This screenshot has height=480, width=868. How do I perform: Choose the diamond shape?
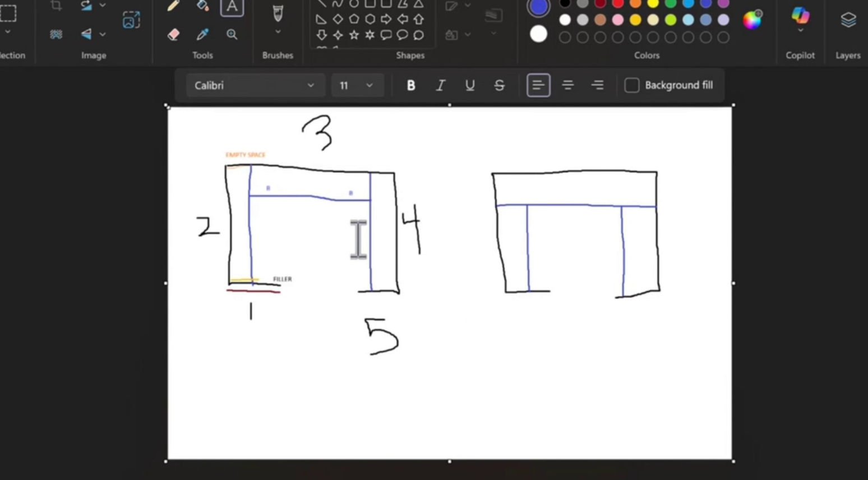click(x=338, y=20)
